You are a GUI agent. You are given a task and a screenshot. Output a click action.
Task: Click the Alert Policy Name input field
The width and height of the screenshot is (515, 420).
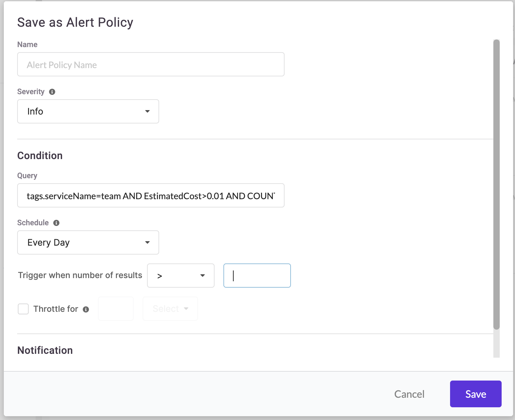click(151, 64)
